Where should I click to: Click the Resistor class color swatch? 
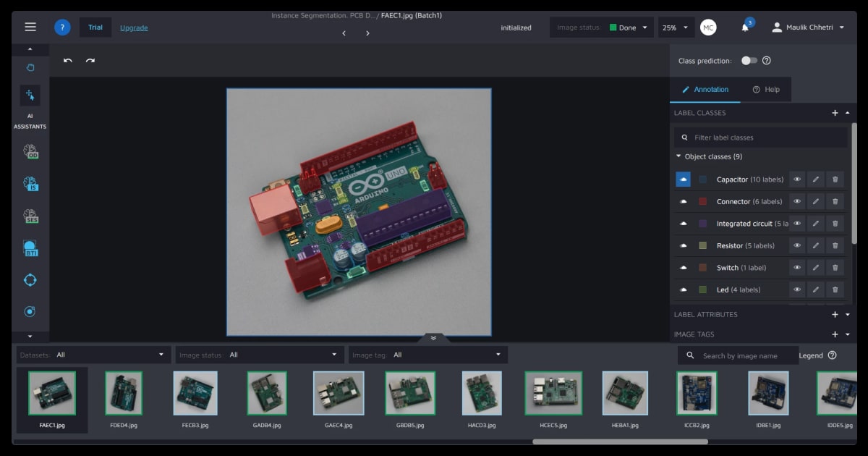[x=703, y=246]
